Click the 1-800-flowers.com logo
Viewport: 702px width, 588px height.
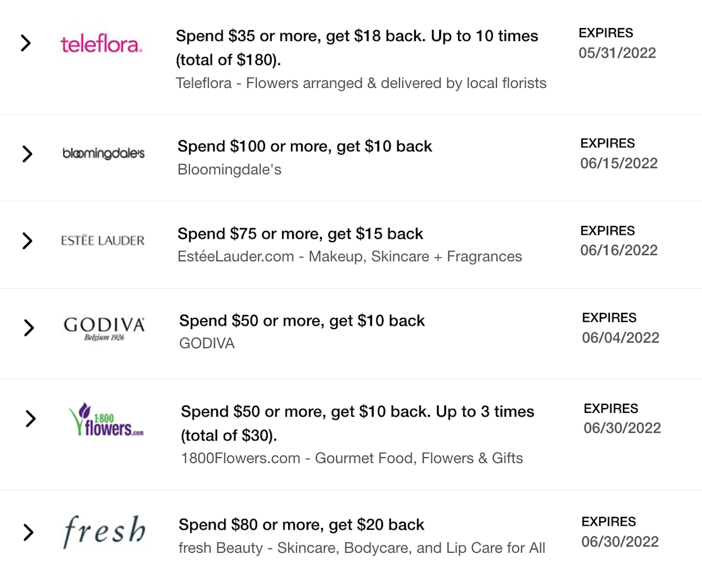[106, 419]
